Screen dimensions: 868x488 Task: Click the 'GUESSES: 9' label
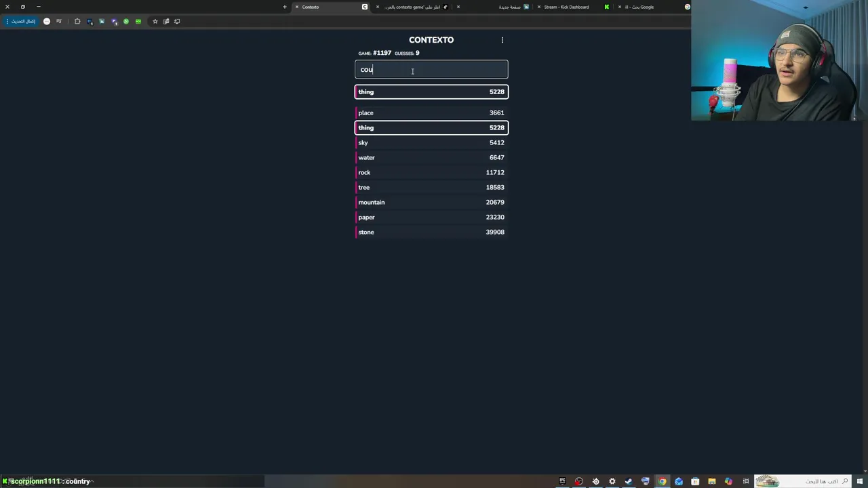[x=407, y=53]
